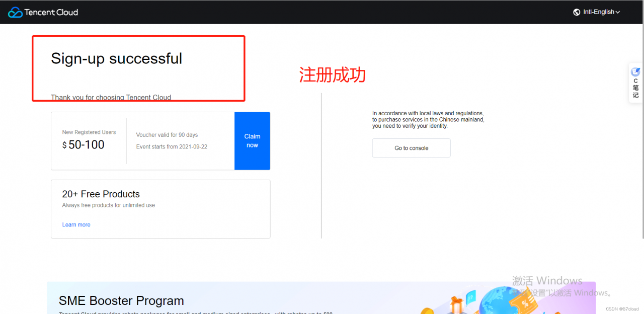Open the Learn more link
This screenshot has width=644, height=314.
(76, 224)
